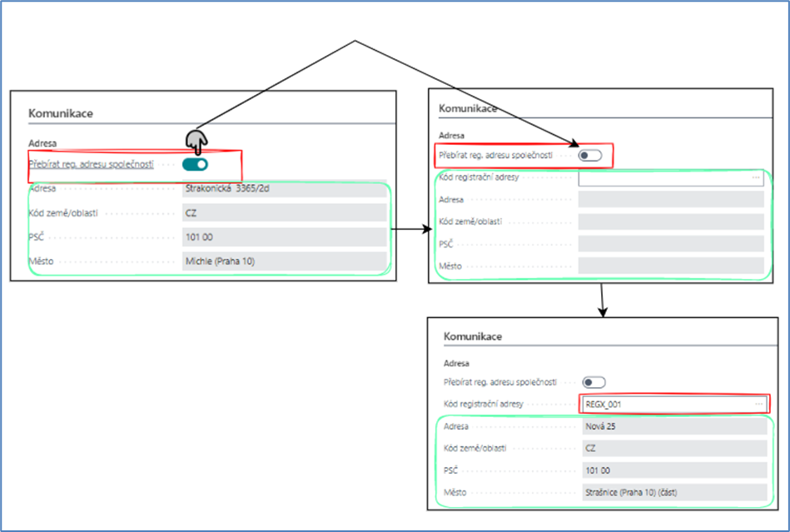Image resolution: width=790 pixels, height=532 pixels.
Task: Open the underlined Přebírat reg. adresu společnosti link
Action: [92, 164]
